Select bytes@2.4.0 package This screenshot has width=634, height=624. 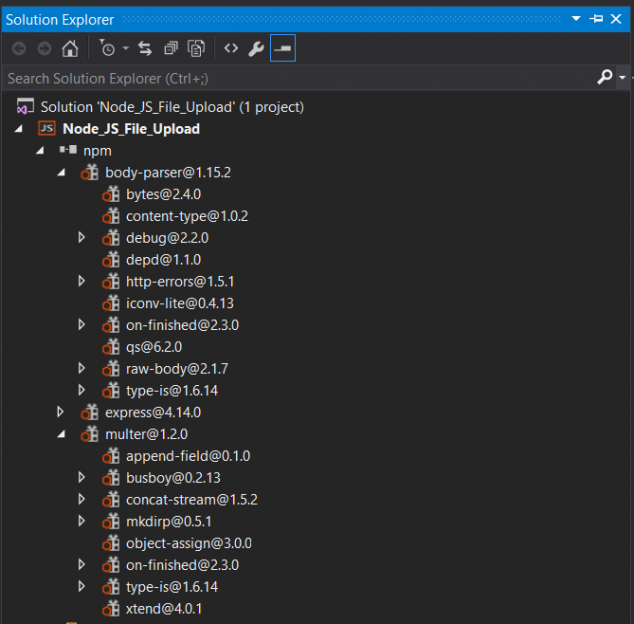(163, 195)
